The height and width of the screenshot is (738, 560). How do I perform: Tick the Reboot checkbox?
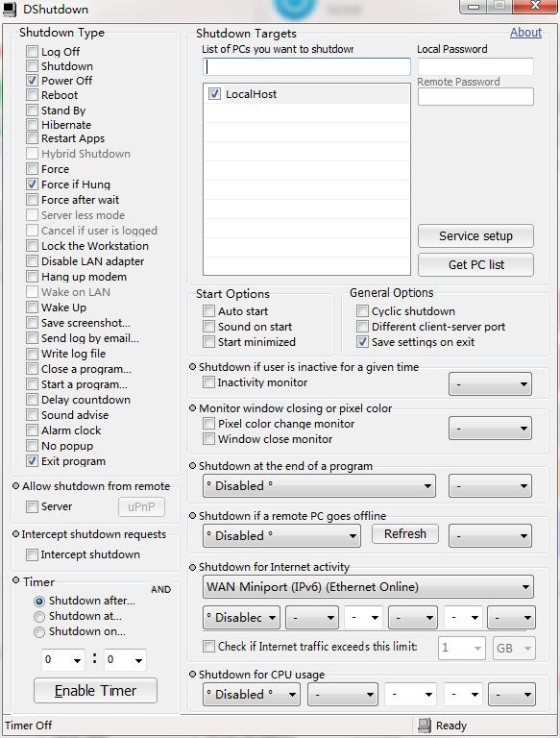pos(32,95)
